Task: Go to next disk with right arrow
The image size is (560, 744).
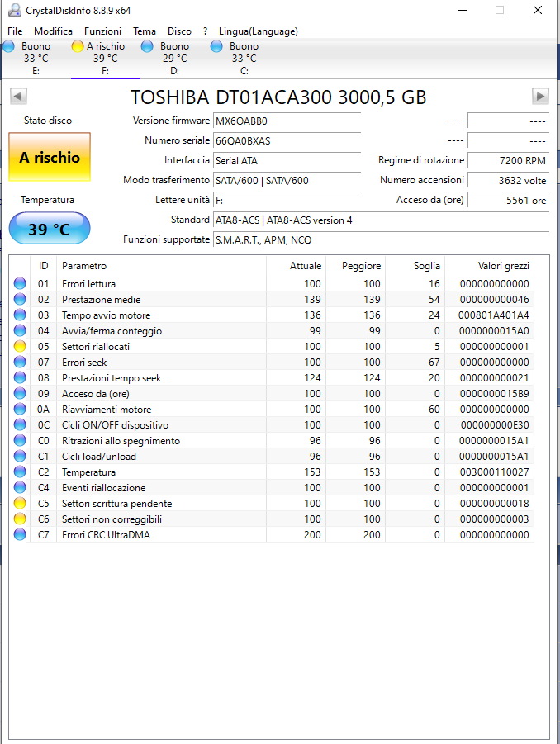Action: 540,97
